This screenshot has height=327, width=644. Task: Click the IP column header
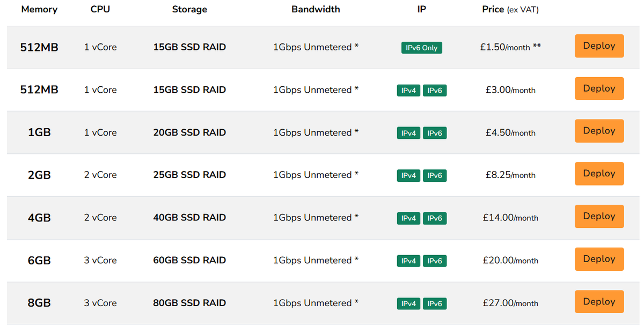pyautogui.click(x=422, y=9)
